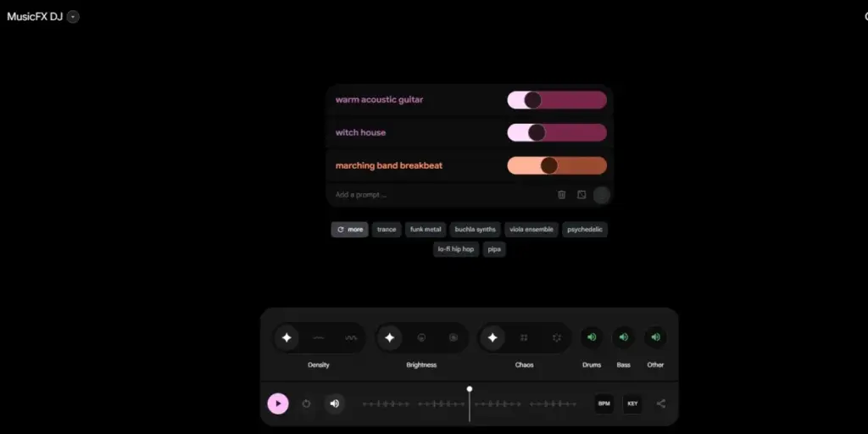Mute the Bass track
Screen dimensions: 868x434
click(624, 337)
